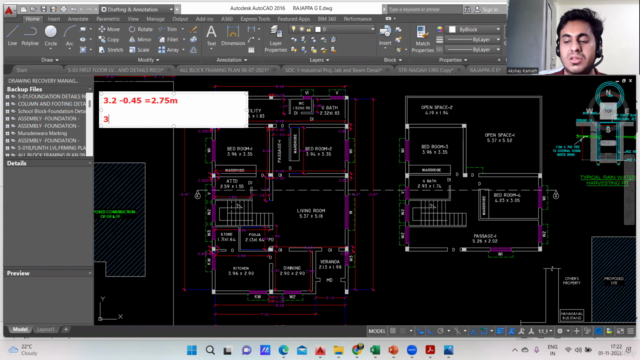
Task: Open the Insert ribbon tab
Action: point(53,19)
